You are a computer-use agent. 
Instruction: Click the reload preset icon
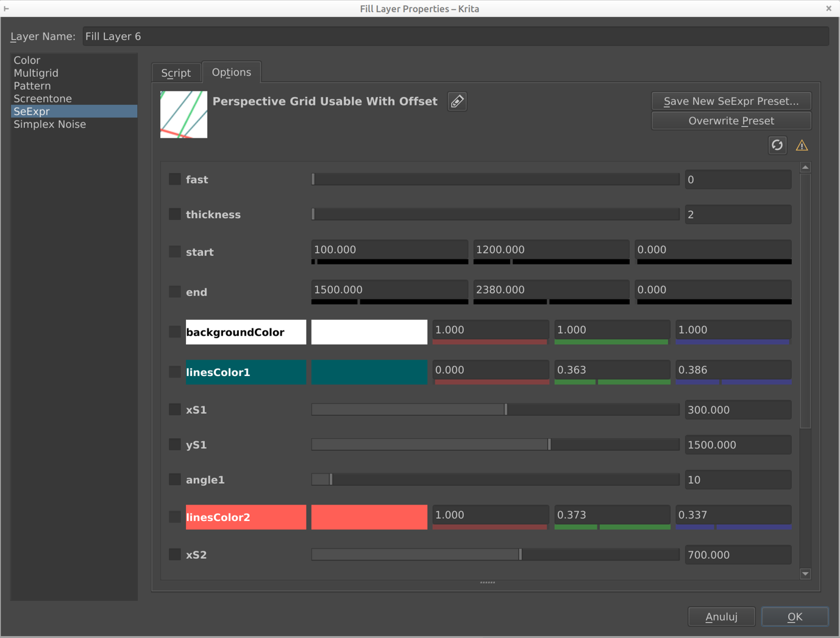point(777,145)
